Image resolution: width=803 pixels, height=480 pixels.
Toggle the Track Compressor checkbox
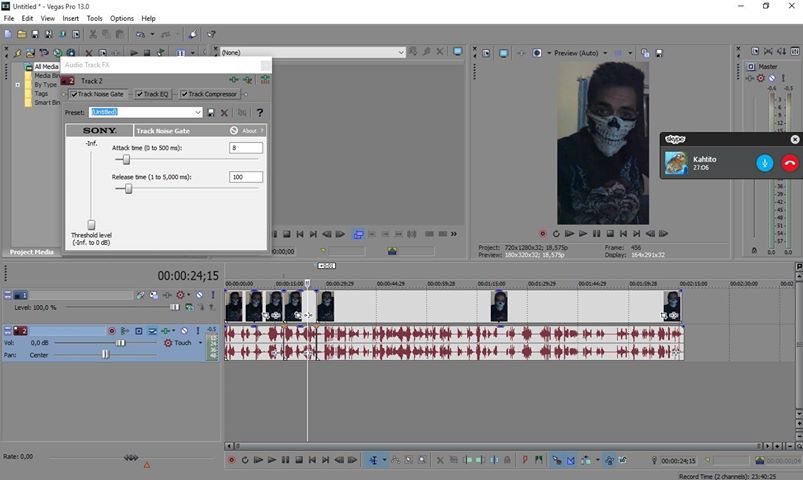(184, 94)
